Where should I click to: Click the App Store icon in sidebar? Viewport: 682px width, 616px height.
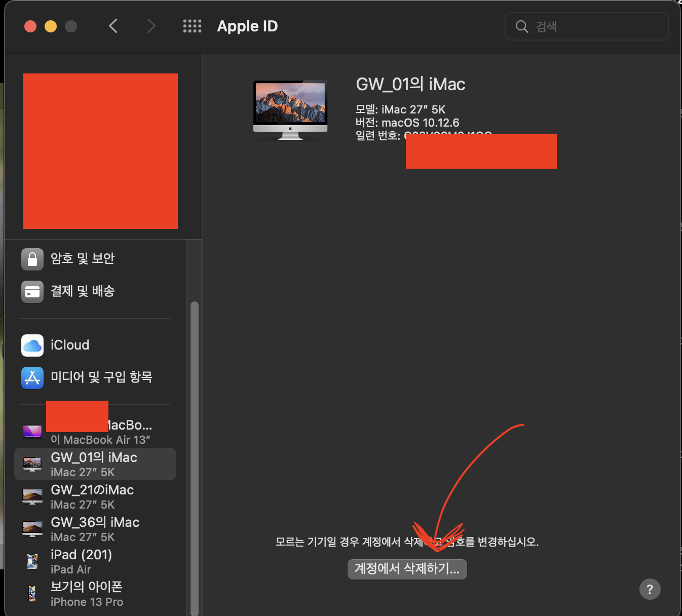32,378
